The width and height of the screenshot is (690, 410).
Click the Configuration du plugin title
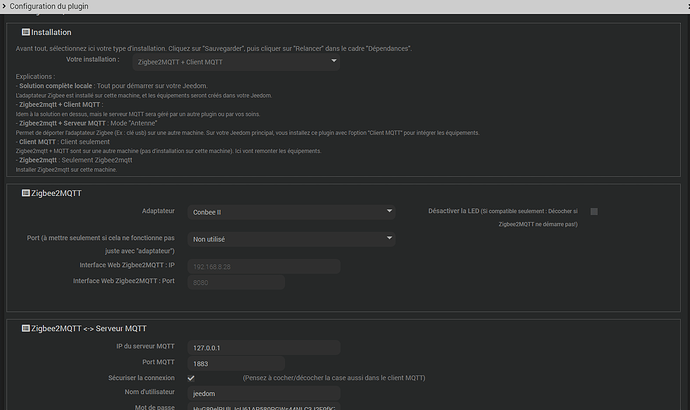point(52,7)
